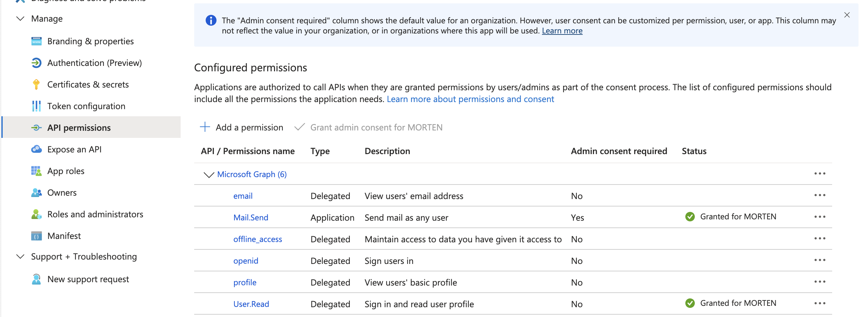Click the Certificates & secrets key icon
The width and height of the screenshot is (868, 317).
[36, 84]
